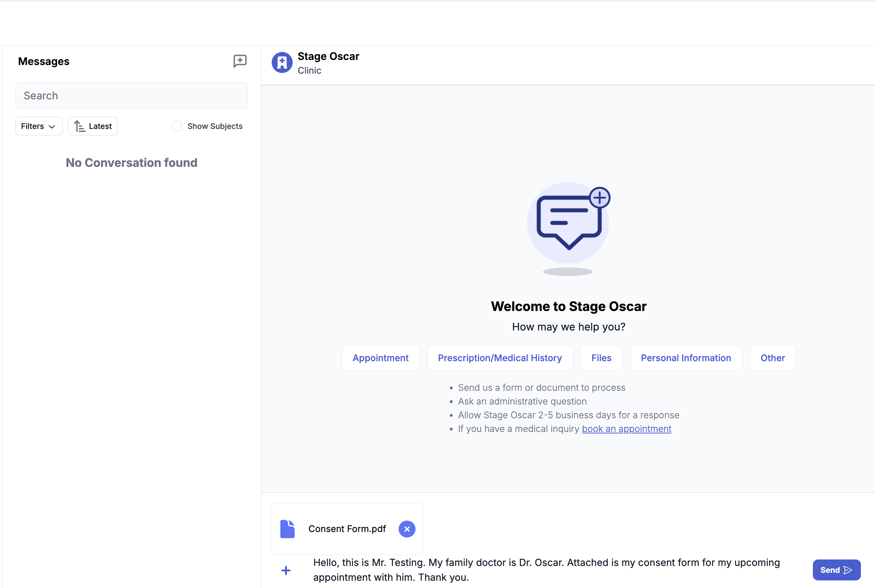875x588 pixels.
Task: Click the new message compose icon
Action: (240, 61)
